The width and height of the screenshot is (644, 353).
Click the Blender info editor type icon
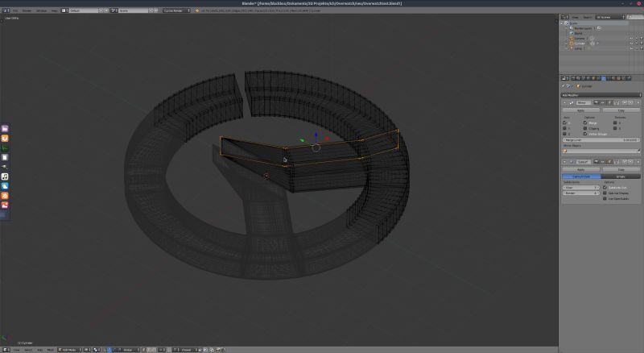6,10
